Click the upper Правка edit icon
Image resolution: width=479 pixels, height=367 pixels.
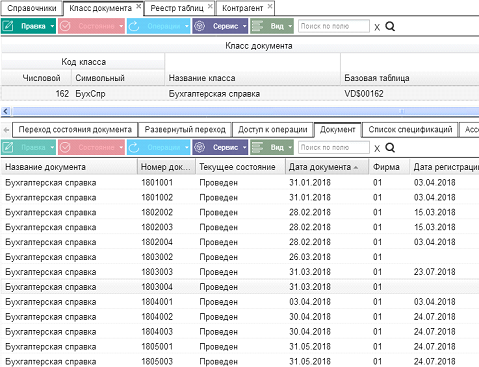(8, 26)
